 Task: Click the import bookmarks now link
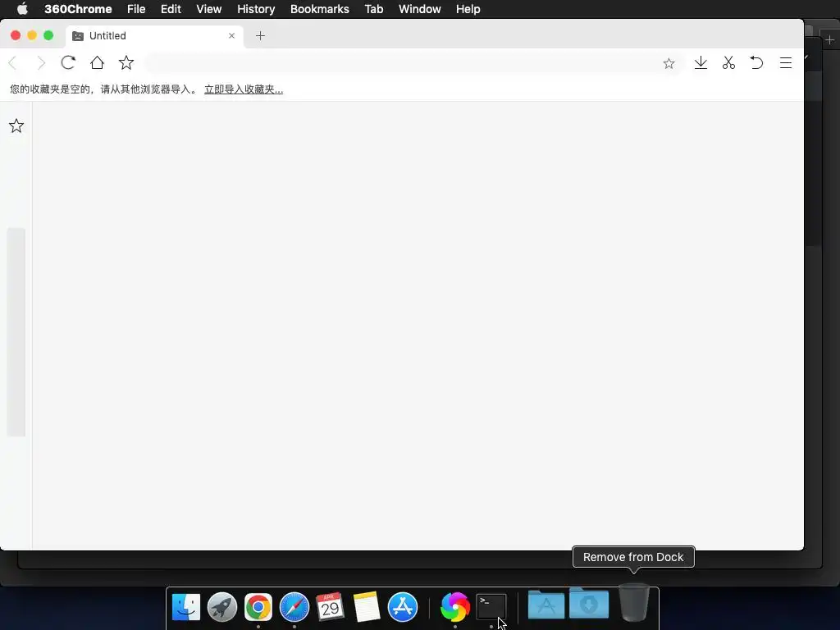click(244, 89)
